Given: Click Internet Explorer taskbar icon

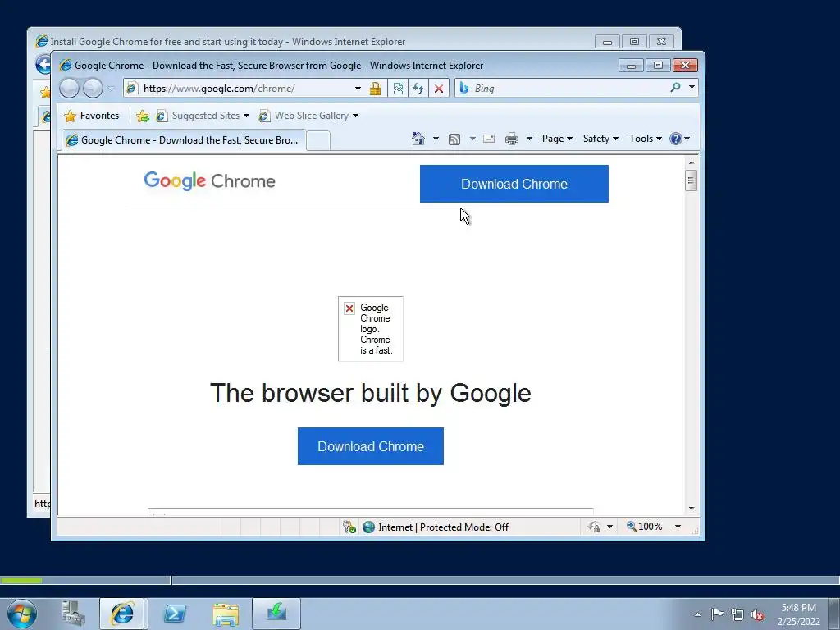Looking at the screenshot, I should [x=122, y=614].
